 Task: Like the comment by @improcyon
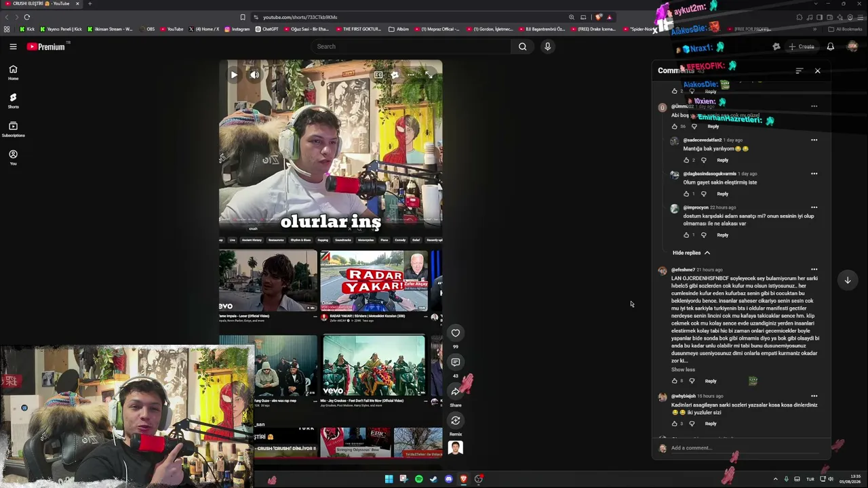tap(686, 235)
